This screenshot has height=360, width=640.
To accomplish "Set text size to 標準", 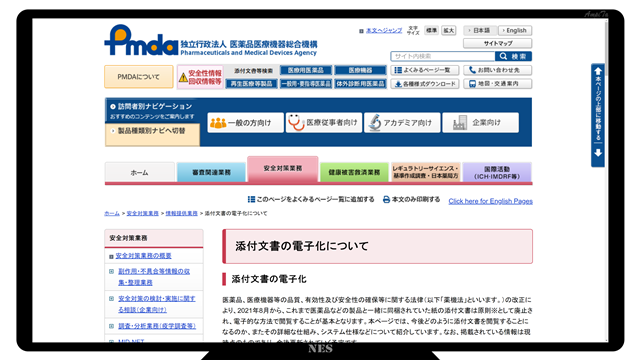I will 431,31.
